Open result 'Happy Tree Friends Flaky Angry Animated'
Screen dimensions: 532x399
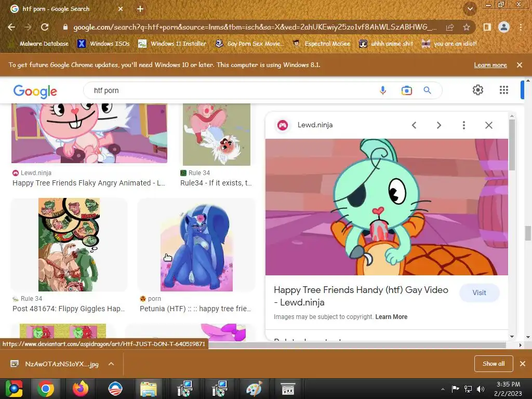click(88, 183)
